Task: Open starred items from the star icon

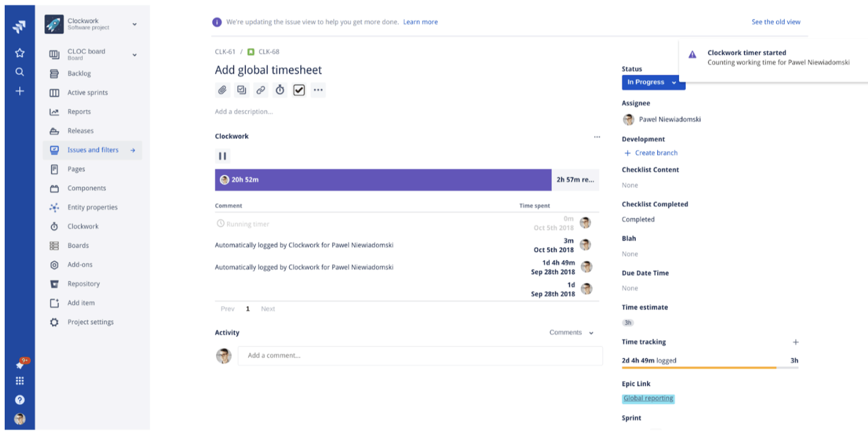Action: point(20,53)
